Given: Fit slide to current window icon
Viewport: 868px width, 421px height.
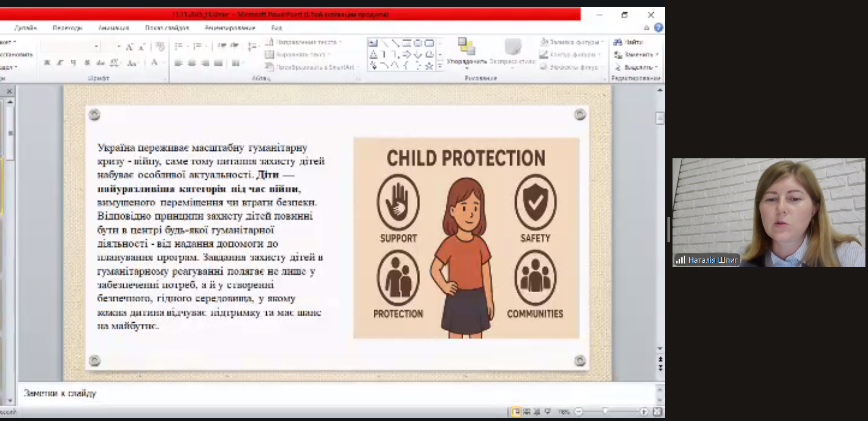Looking at the screenshot, I should click(x=657, y=411).
